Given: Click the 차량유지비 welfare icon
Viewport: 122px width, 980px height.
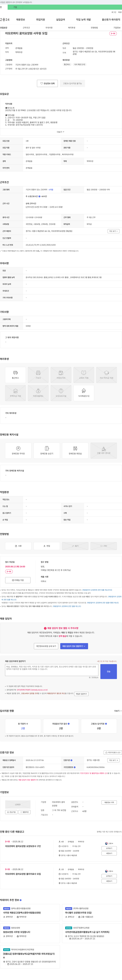Looking at the screenshot, I should pyautogui.click(x=61, y=375).
